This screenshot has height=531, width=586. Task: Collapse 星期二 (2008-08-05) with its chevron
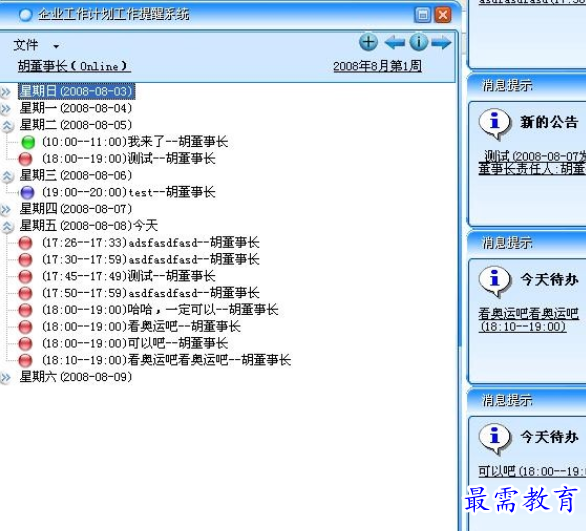click(x=7, y=126)
